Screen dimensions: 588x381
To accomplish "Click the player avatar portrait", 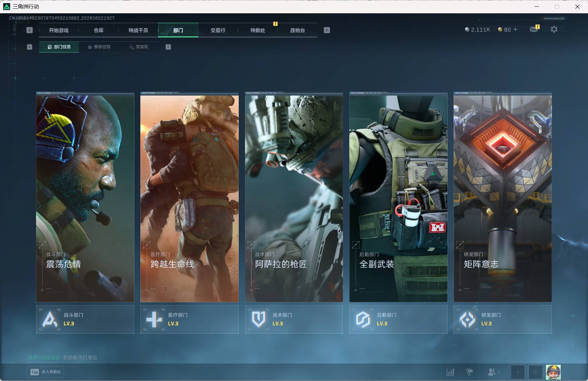I will (553, 372).
